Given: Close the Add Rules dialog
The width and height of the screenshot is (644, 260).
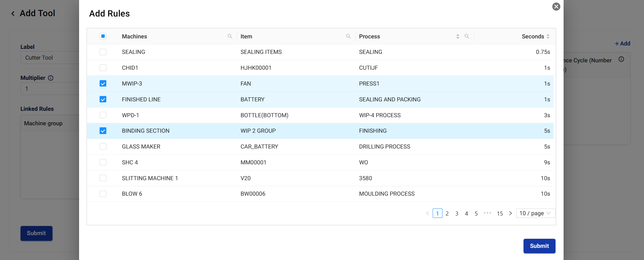Looking at the screenshot, I should point(556,7).
